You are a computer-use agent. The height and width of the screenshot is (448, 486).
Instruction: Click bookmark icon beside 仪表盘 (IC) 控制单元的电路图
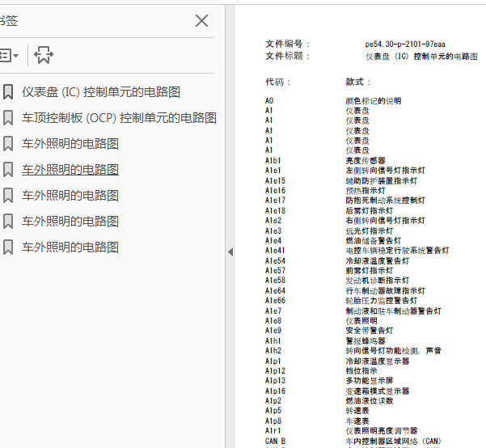click(8, 92)
